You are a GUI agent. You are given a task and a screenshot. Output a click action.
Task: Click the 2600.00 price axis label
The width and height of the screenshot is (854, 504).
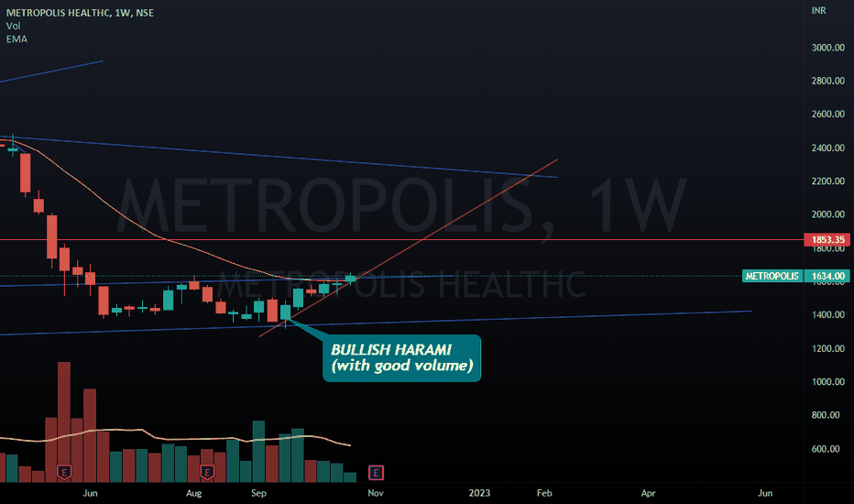coord(827,114)
